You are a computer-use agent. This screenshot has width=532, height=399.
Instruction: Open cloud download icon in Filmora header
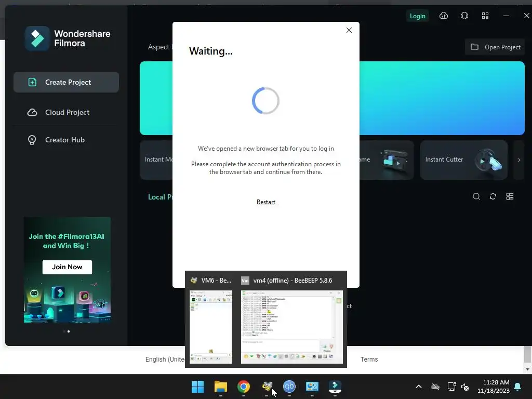coord(444,16)
